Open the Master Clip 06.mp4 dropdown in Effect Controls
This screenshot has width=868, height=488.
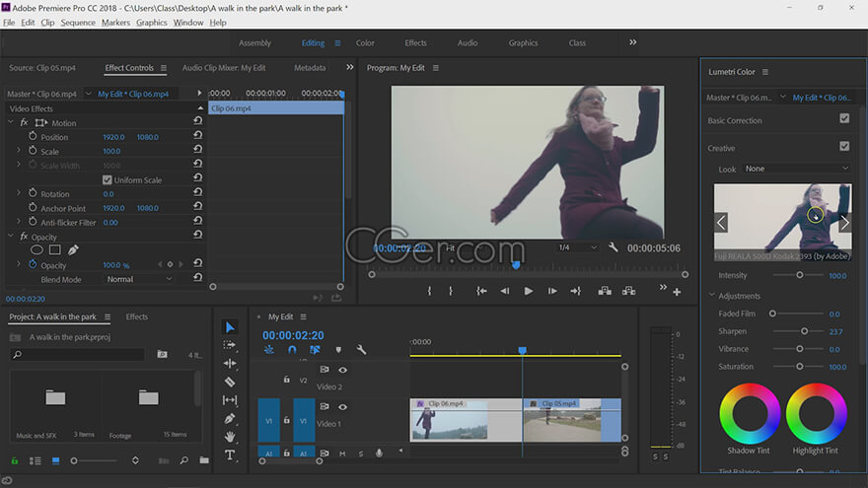tap(88, 94)
